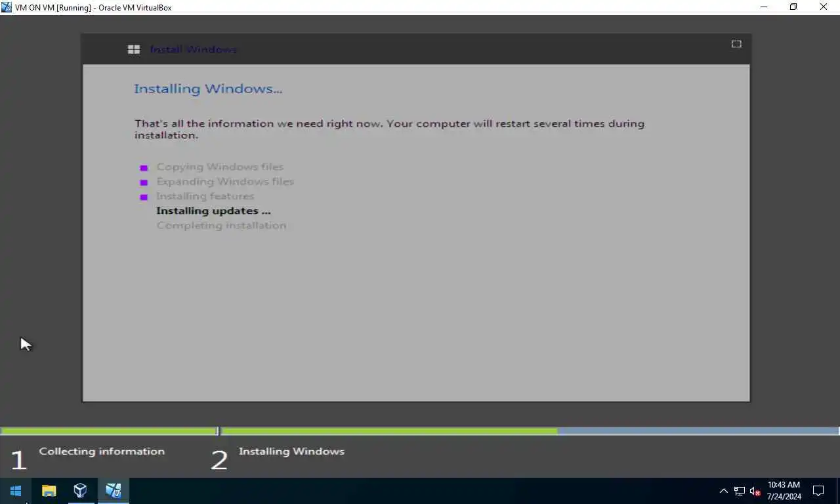Viewport: 840px width, 504px height.
Task: Click the 'Copying Windows files' step
Action: [x=220, y=167]
